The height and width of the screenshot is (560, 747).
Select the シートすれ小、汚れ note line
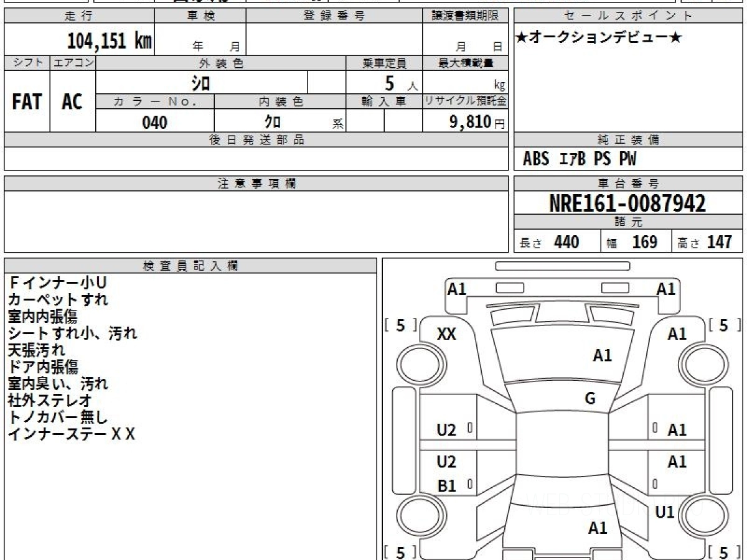click(72, 334)
